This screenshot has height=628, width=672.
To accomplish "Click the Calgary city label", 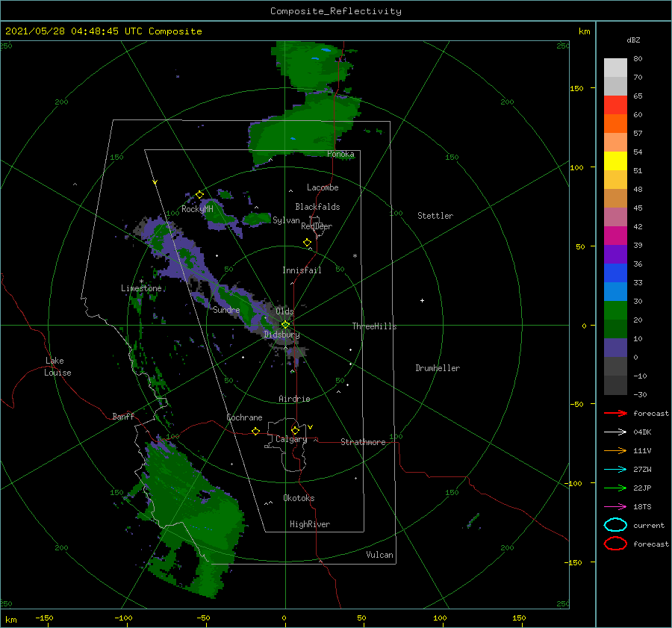I will tap(291, 439).
